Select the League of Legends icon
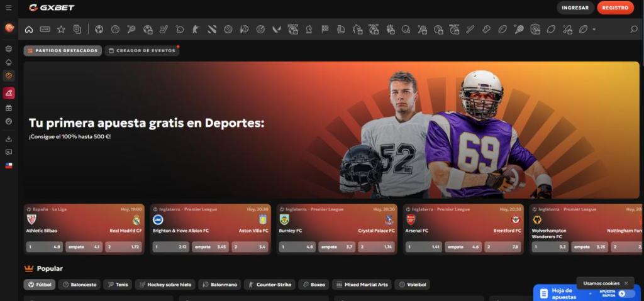This screenshot has width=644, height=301. (x=341, y=29)
